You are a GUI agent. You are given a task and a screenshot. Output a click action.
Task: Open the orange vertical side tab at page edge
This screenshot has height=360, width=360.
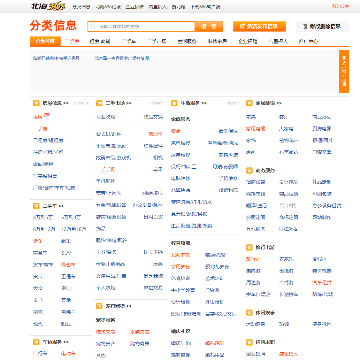pyautogui.click(x=344, y=71)
